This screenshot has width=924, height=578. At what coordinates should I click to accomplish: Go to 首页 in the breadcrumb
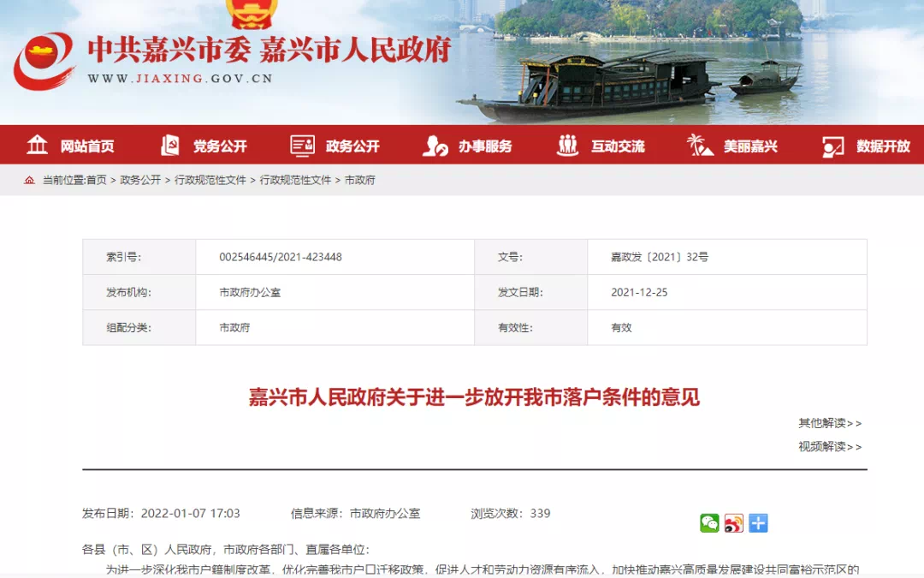click(97, 180)
